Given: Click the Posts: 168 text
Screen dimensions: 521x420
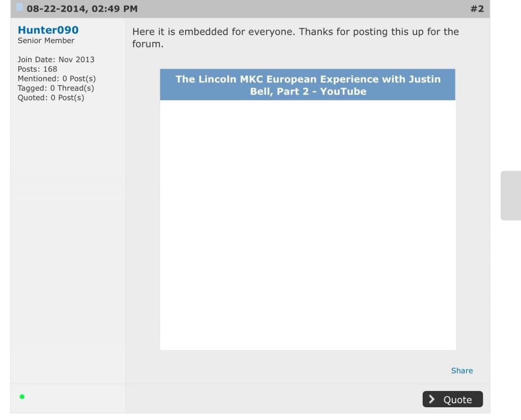Looking at the screenshot, I should (x=37, y=69).
